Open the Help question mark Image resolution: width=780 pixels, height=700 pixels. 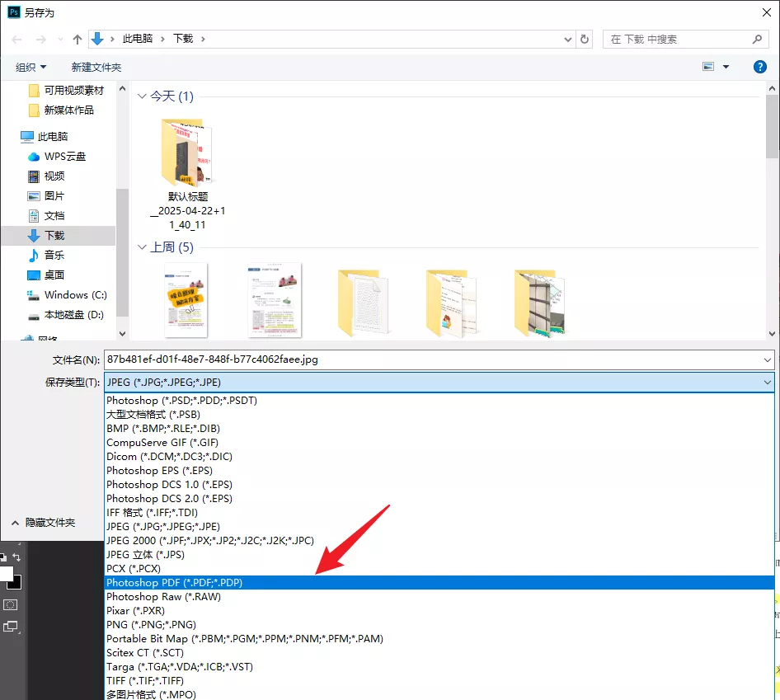759,67
